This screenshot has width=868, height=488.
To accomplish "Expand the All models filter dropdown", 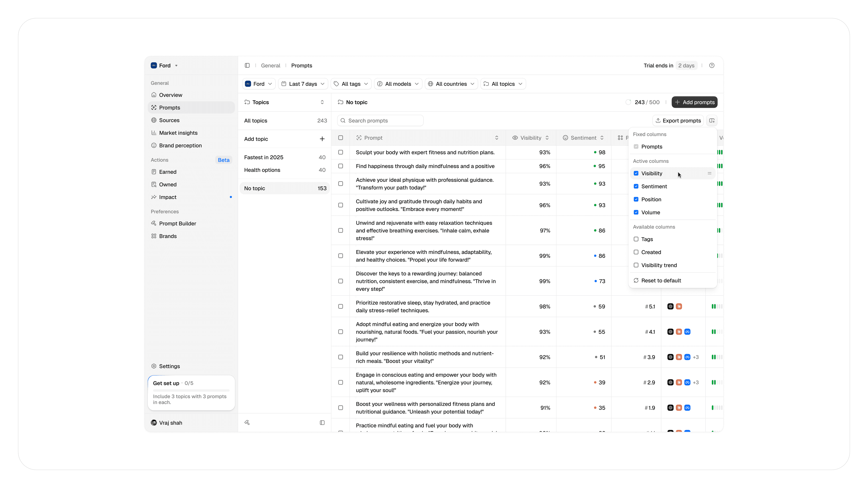I will pos(398,84).
